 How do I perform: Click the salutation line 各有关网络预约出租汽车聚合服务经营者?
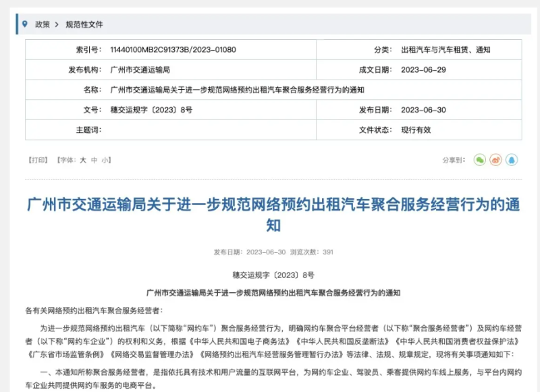tap(94, 311)
